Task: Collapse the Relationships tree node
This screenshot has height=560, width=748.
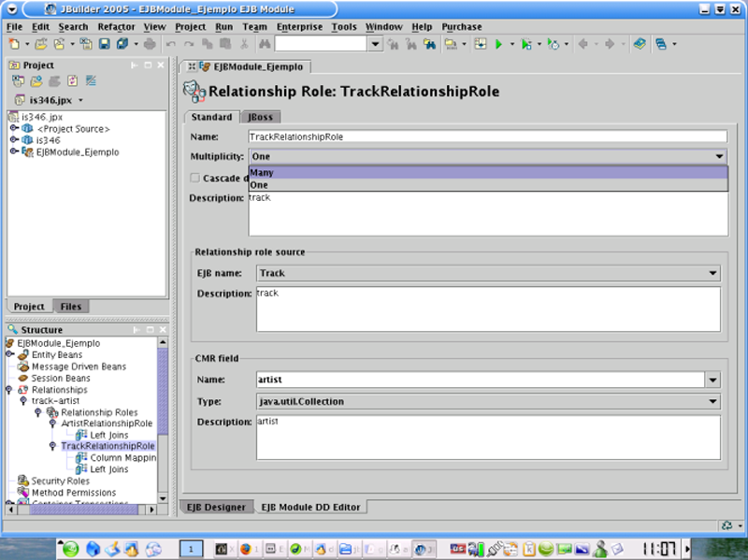Action: [x=10, y=390]
